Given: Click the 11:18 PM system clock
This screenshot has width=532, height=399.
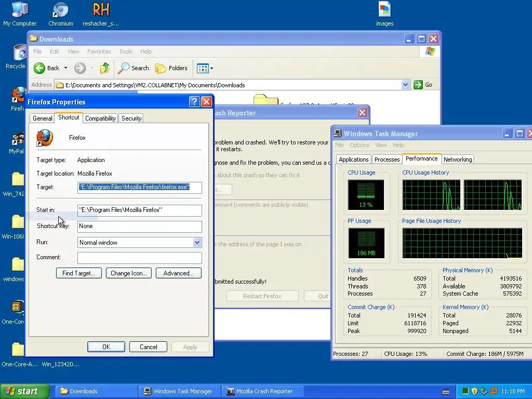Looking at the screenshot, I should [513, 391].
